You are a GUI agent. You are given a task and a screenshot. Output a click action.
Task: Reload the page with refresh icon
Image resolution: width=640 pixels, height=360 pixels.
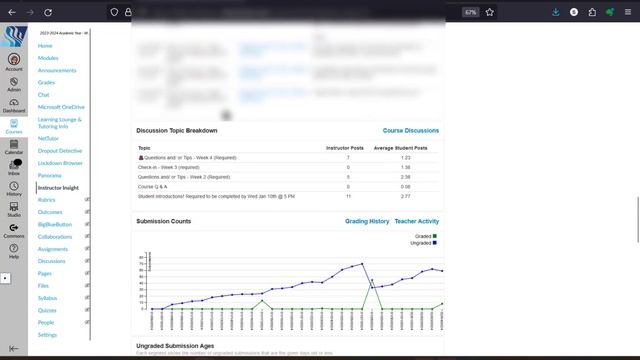point(48,12)
